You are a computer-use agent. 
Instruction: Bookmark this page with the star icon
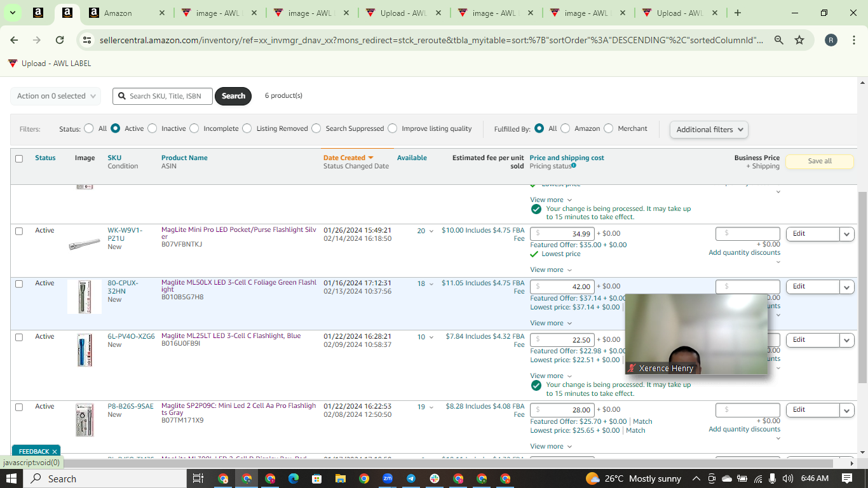coord(799,40)
